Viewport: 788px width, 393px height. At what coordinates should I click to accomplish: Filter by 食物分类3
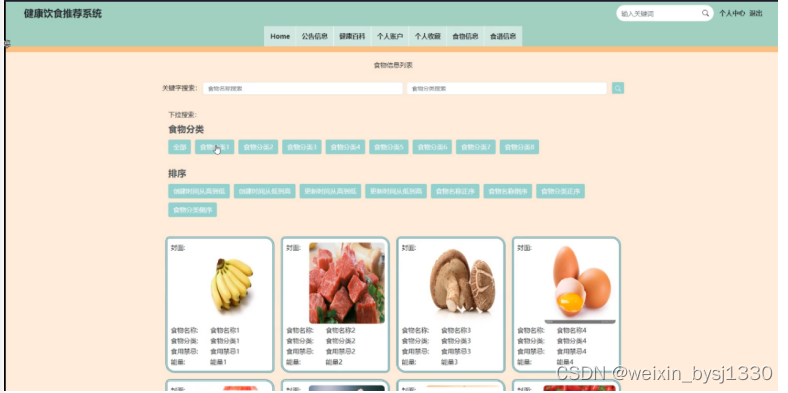click(x=302, y=147)
